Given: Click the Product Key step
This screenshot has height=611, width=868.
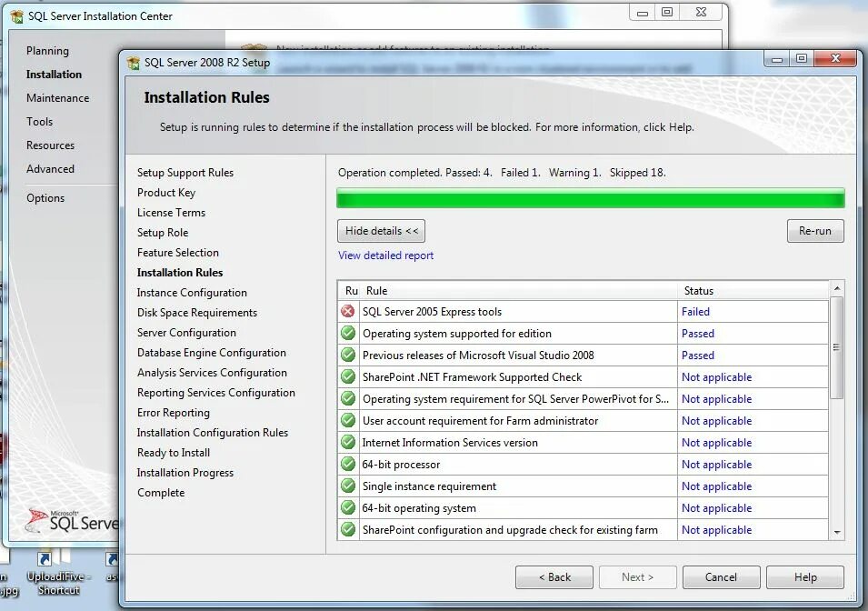Looking at the screenshot, I should tap(166, 192).
